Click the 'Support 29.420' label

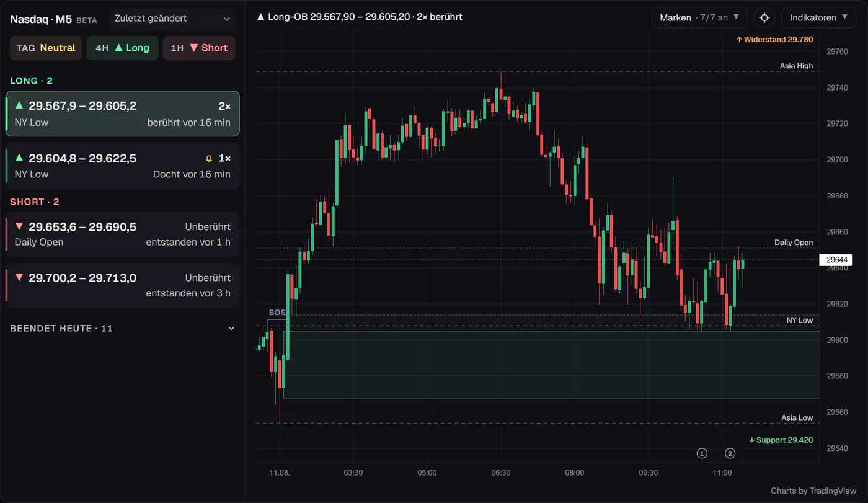coord(781,440)
